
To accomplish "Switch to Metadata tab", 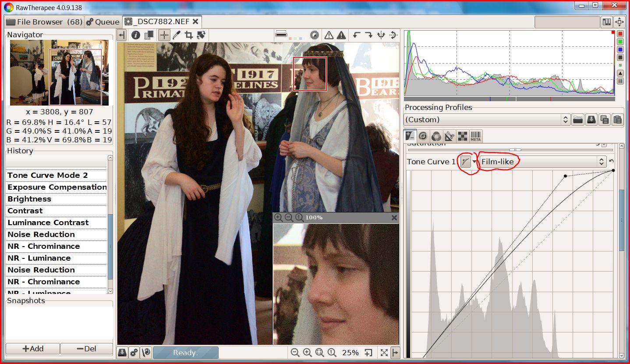I will coord(476,136).
